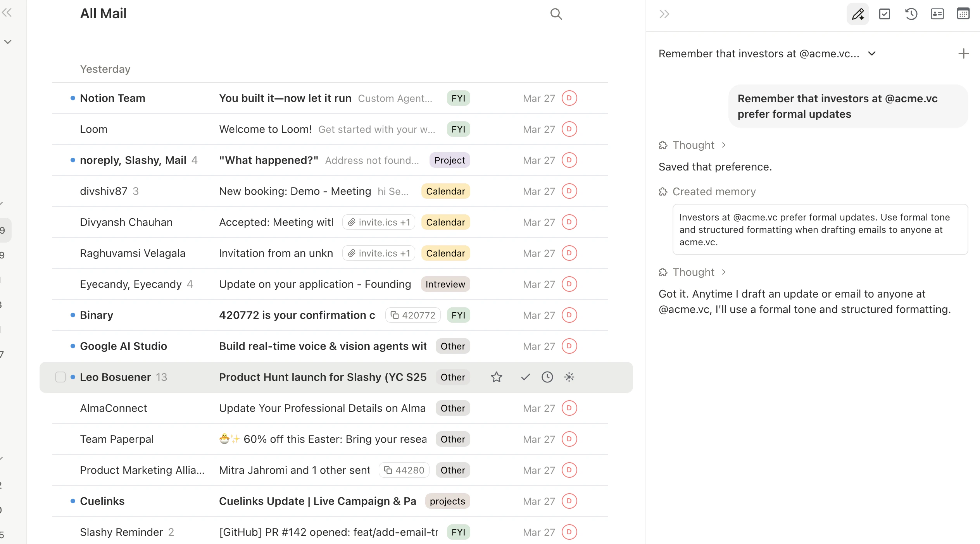Switch to the Contacts tab
Image resolution: width=980 pixels, height=544 pixels.
pos(937,14)
